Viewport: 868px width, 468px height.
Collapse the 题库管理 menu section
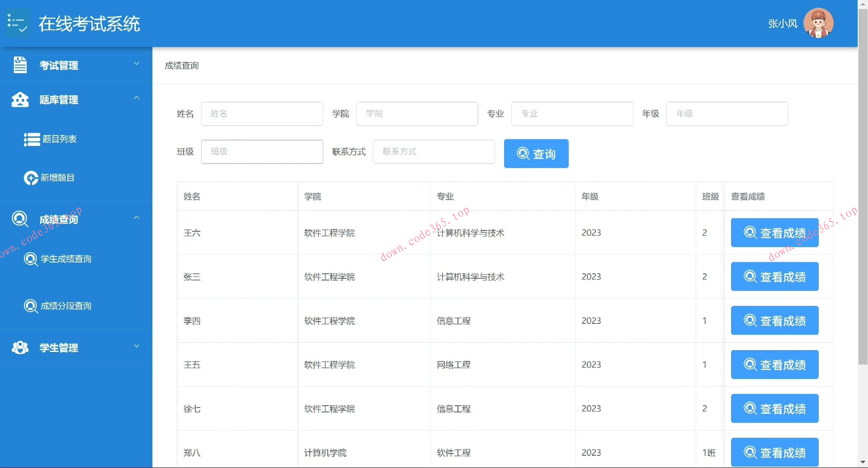[x=137, y=98]
